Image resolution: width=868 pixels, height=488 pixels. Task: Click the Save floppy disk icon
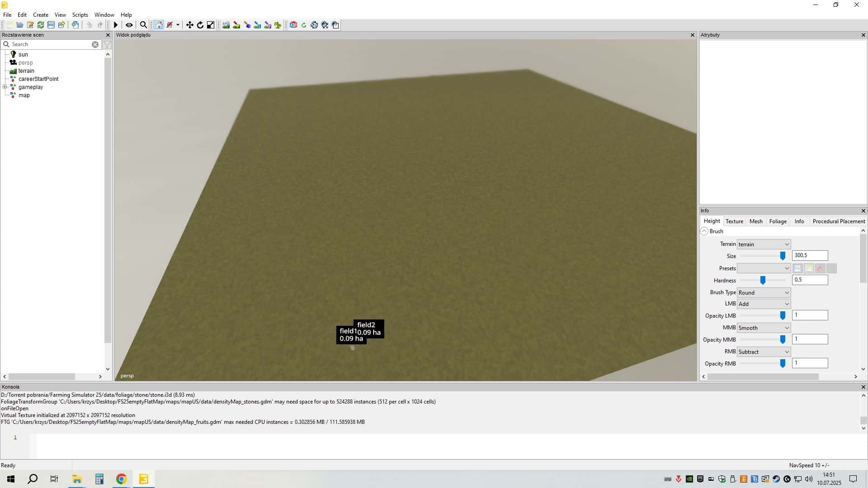[51, 25]
